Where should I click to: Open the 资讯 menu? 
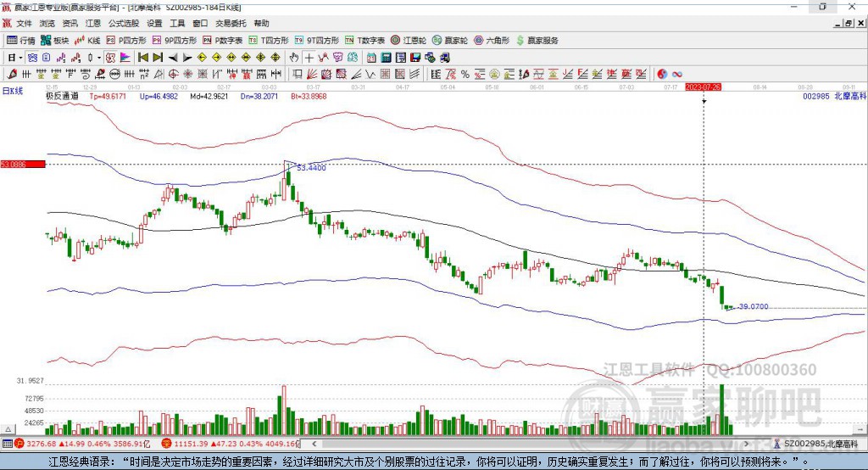tap(70, 23)
